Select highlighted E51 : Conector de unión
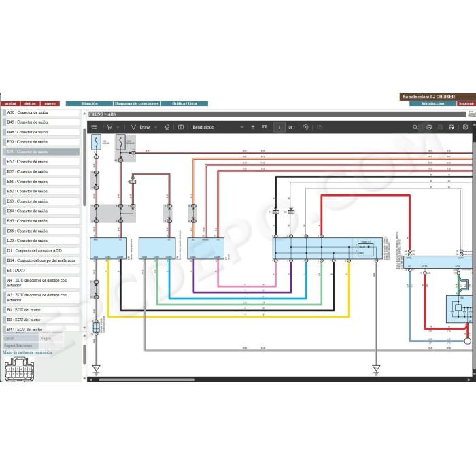The image size is (476, 476). pyautogui.click(x=42, y=152)
